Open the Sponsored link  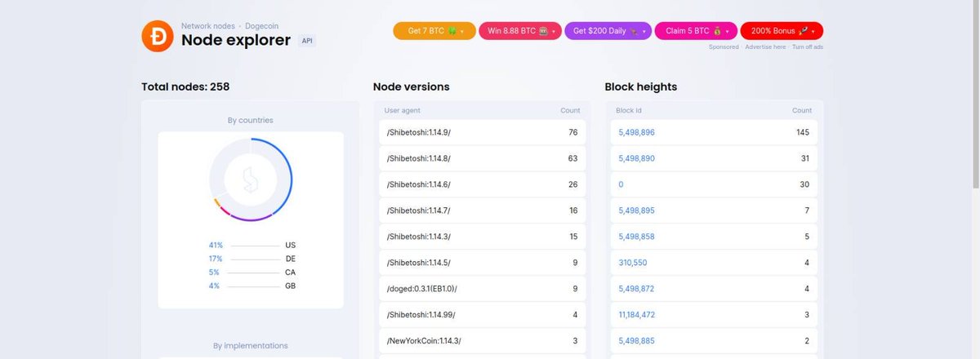(724, 47)
